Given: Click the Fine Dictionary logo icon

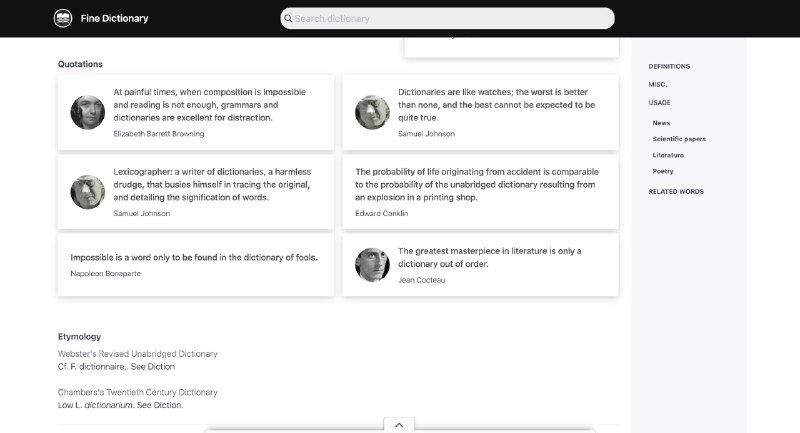Looking at the screenshot, I should point(63,18).
